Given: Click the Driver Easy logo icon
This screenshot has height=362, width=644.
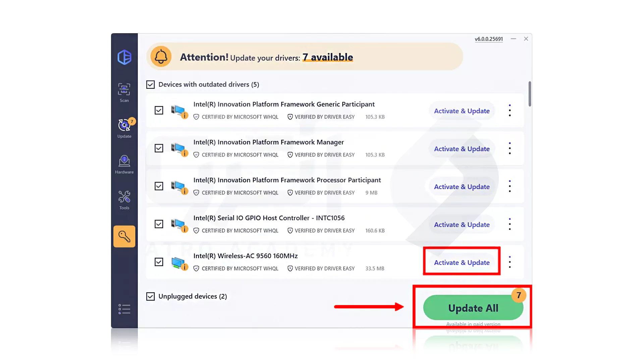Looking at the screenshot, I should [x=124, y=56].
